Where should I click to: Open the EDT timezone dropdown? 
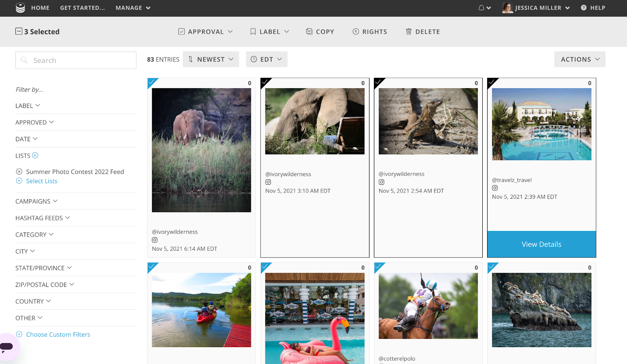click(266, 59)
